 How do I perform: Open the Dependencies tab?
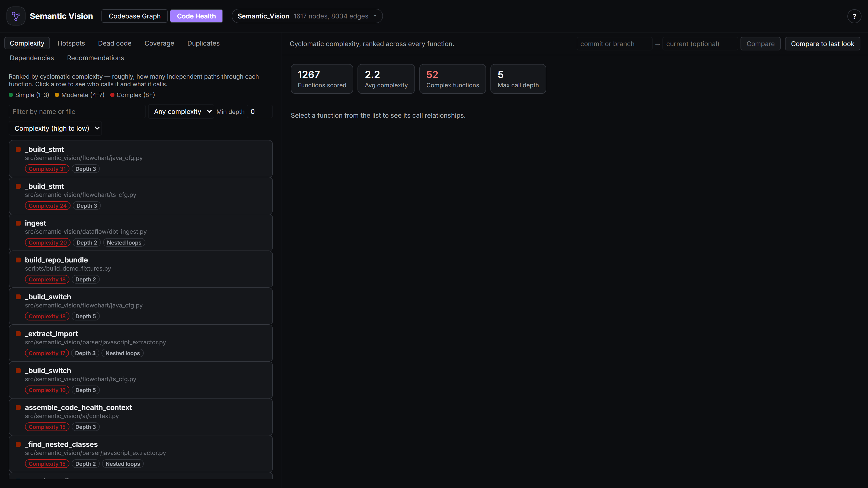pyautogui.click(x=32, y=58)
